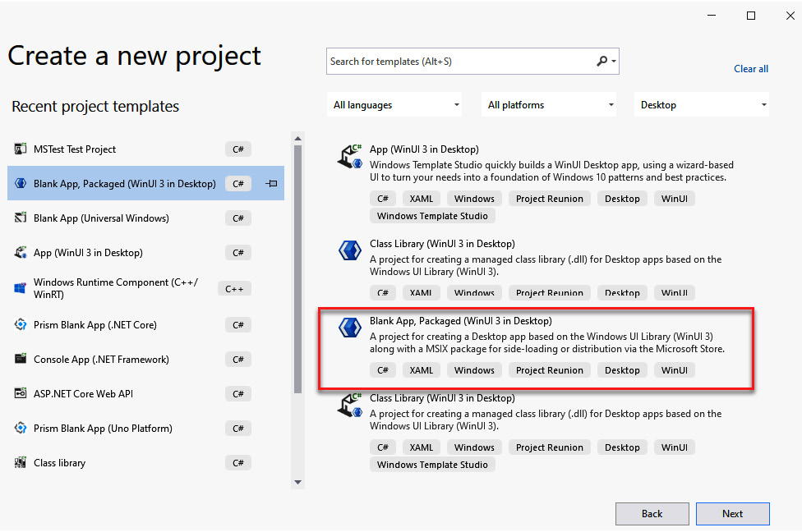Screen dimensions: 802x532
Task: Open the All platforms dropdown
Action: tap(549, 105)
